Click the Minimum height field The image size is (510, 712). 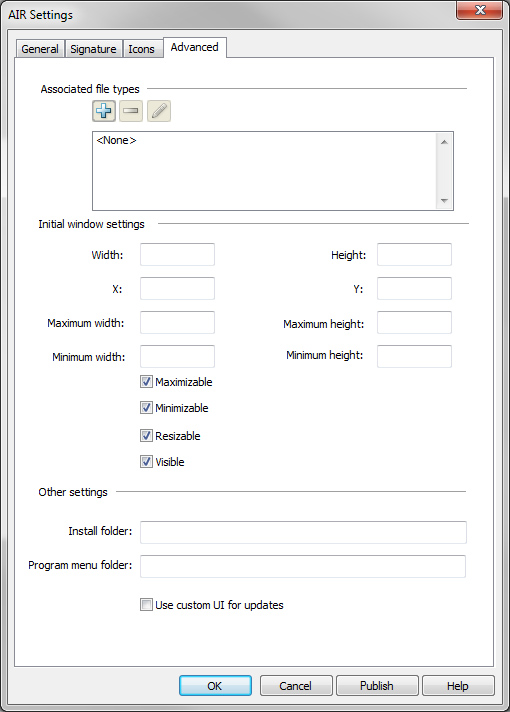(414, 356)
